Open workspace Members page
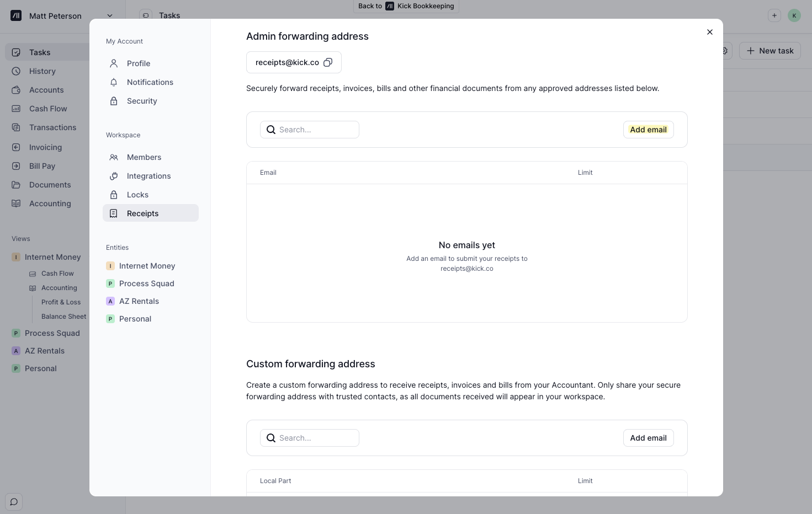This screenshot has width=812, height=514. tap(144, 157)
